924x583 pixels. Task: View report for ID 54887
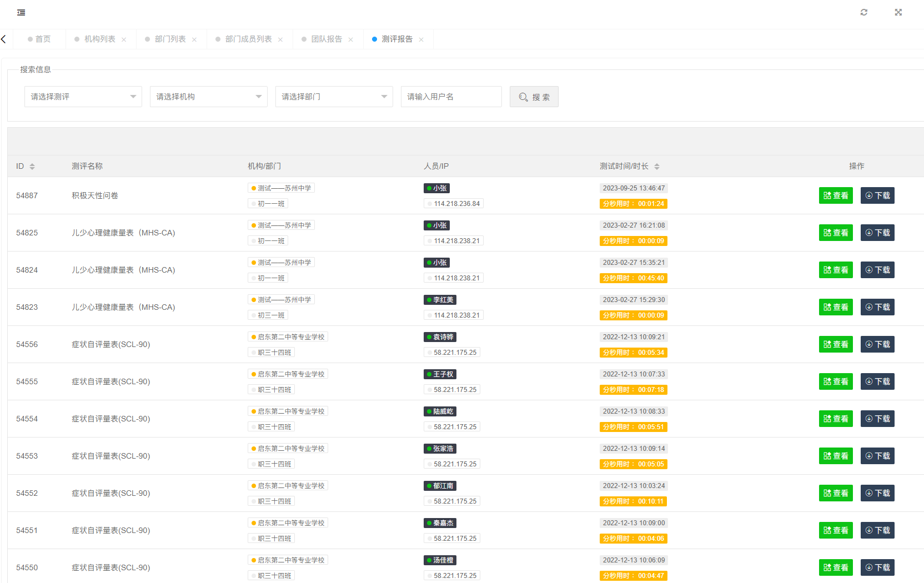click(836, 195)
